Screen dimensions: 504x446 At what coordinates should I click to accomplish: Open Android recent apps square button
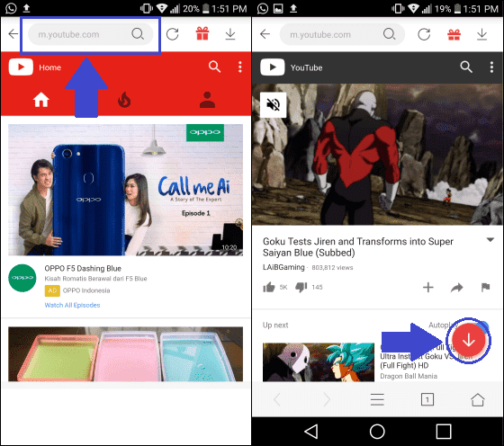point(444,432)
